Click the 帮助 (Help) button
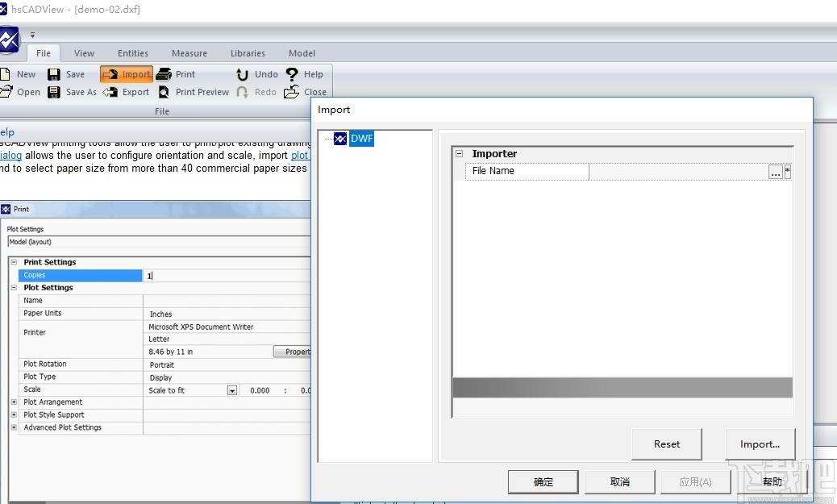The width and height of the screenshot is (837, 504). coord(772,482)
